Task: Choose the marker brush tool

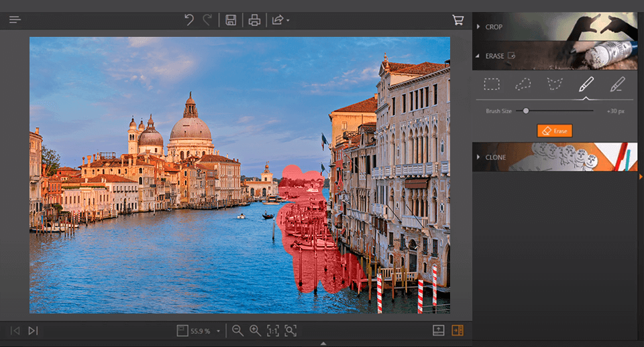Action: (586, 84)
